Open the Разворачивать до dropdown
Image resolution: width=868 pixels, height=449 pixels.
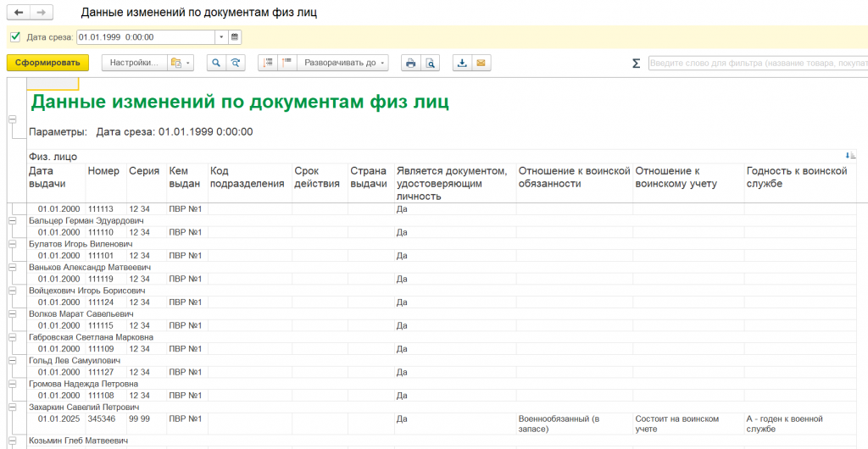pyautogui.click(x=344, y=63)
